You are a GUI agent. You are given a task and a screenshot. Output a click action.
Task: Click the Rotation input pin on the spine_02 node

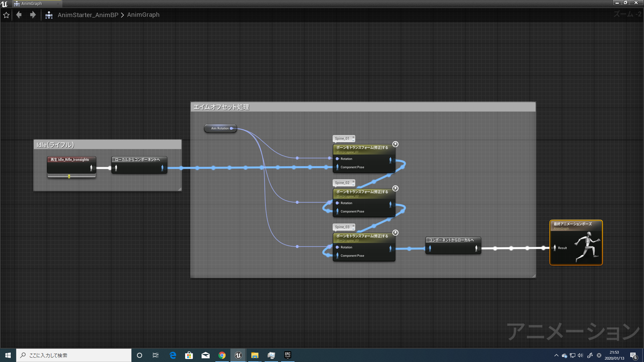click(x=337, y=203)
